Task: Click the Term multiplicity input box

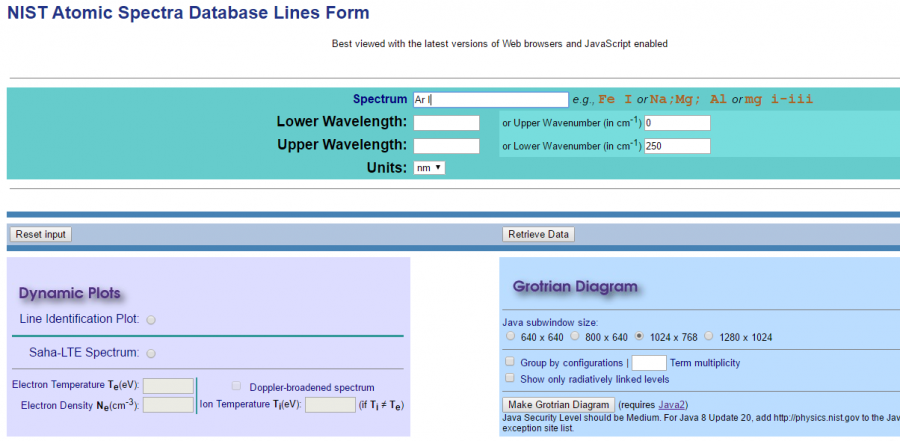Action: tap(649, 363)
